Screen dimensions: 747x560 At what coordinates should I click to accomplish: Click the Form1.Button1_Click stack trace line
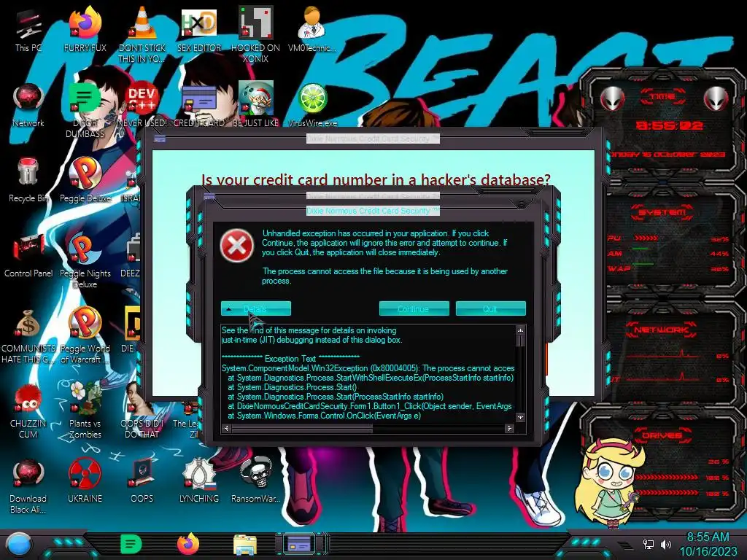[x=370, y=406]
